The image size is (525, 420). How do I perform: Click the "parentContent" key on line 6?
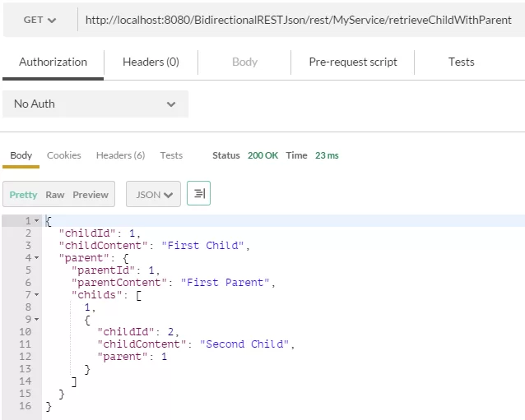click(118, 283)
